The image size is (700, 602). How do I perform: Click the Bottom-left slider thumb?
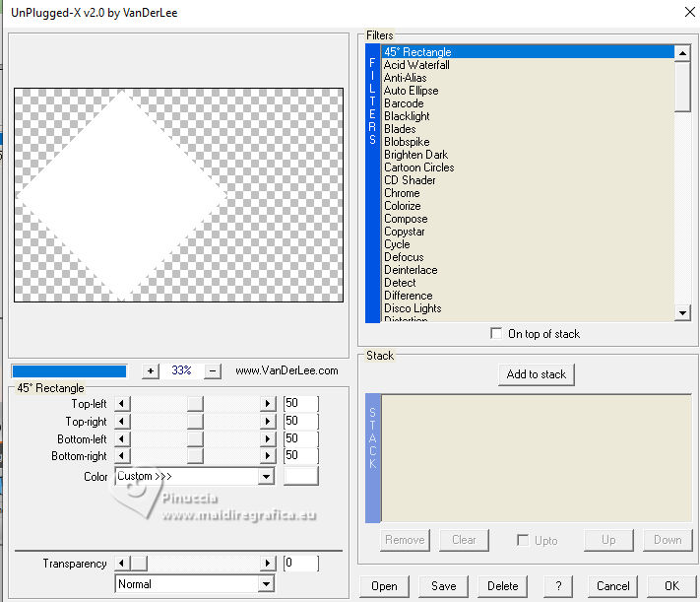(x=195, y=438)
